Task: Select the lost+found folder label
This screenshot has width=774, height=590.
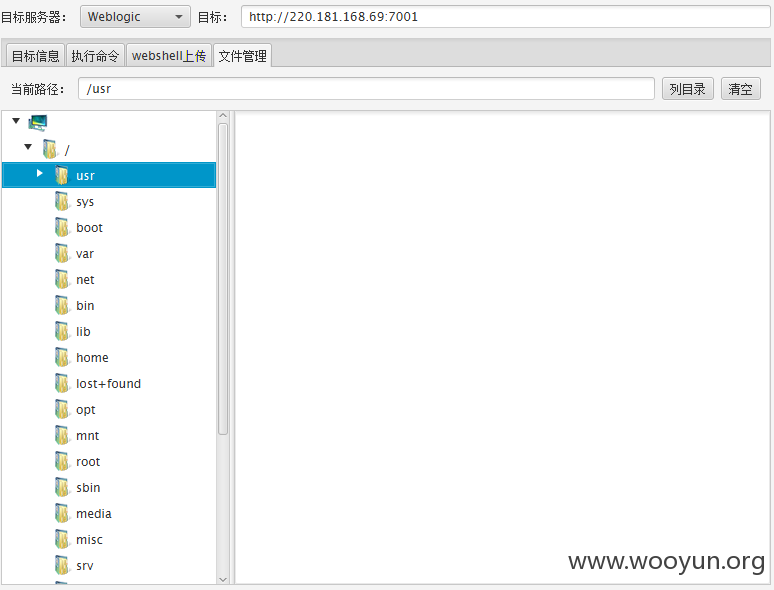Action: 109,384
